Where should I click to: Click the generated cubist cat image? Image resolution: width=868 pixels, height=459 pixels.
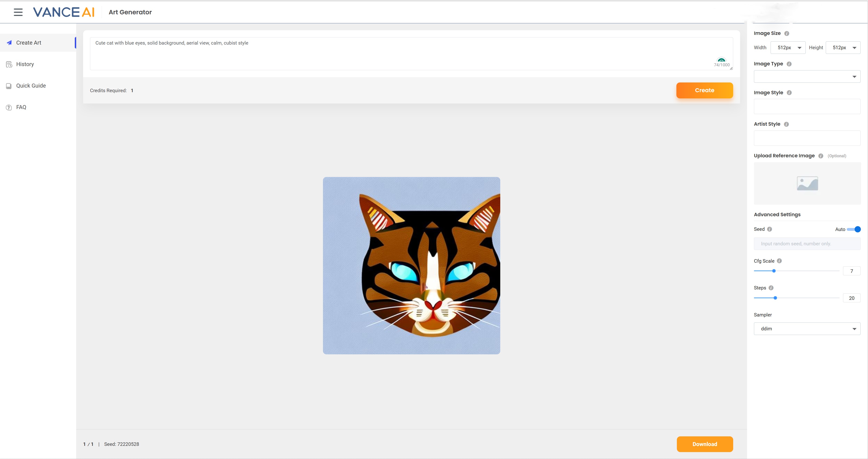pyautogui.click(x=411, y=266)
